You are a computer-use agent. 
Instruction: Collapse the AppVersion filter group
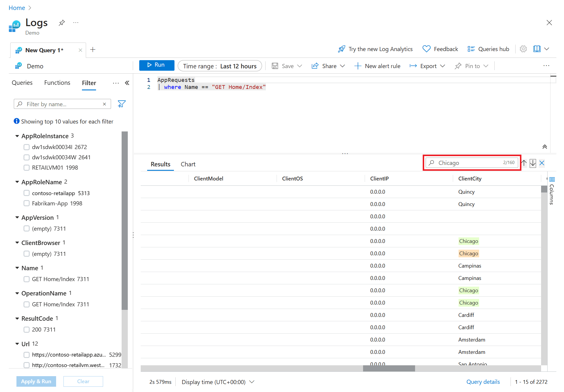pyautogui.click(x=17, y=218)
